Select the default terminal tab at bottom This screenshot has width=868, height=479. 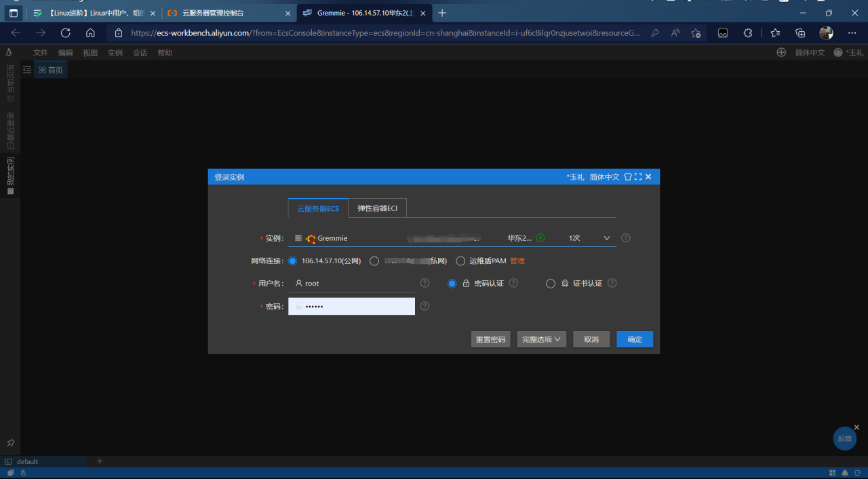[43, 461]
